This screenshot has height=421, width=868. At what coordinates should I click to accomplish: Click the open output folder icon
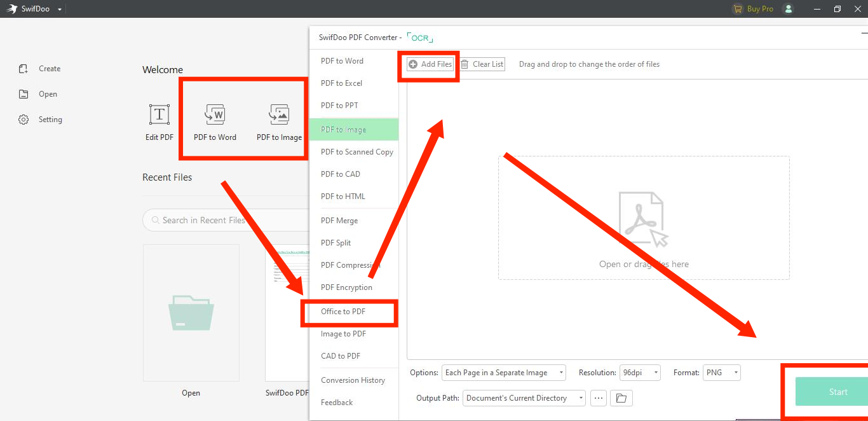(x=621, y=398)
